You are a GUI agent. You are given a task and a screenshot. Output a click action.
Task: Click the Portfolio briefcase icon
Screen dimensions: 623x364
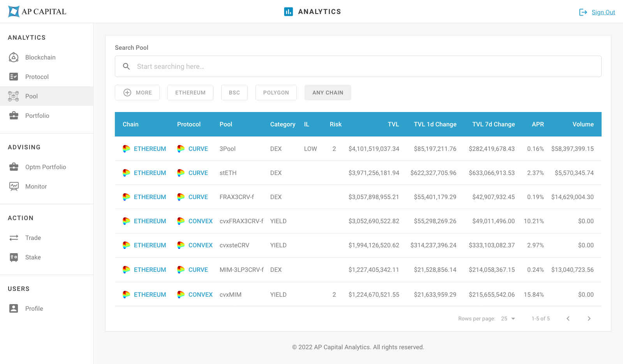[x=14, y=115]
